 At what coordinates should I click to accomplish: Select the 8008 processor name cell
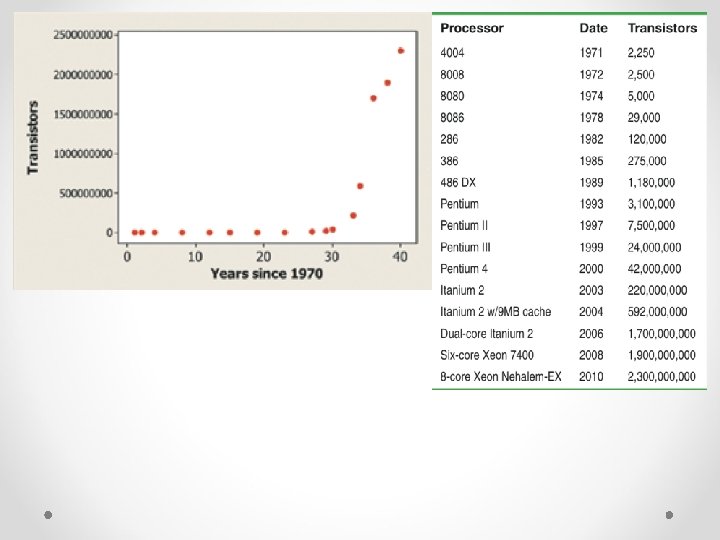click(x=452, y=74)
